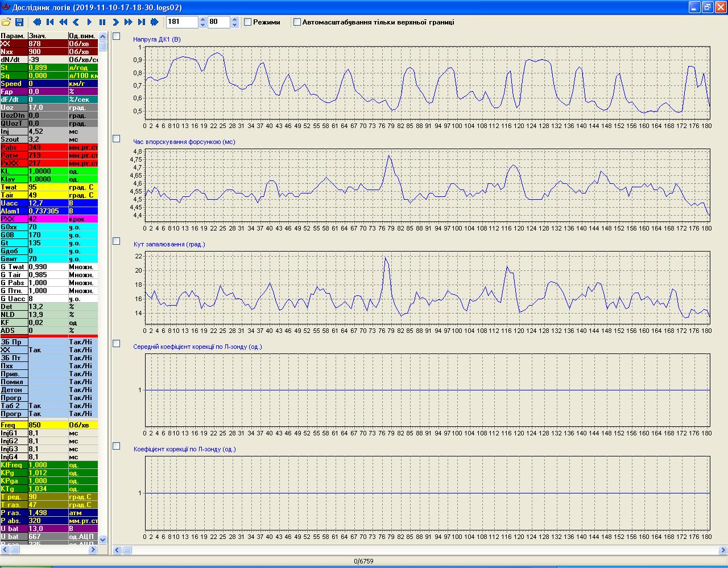728x568 pixels.
Task: Maximize the Дослідник логів window
Action: (x=707, y=7)
